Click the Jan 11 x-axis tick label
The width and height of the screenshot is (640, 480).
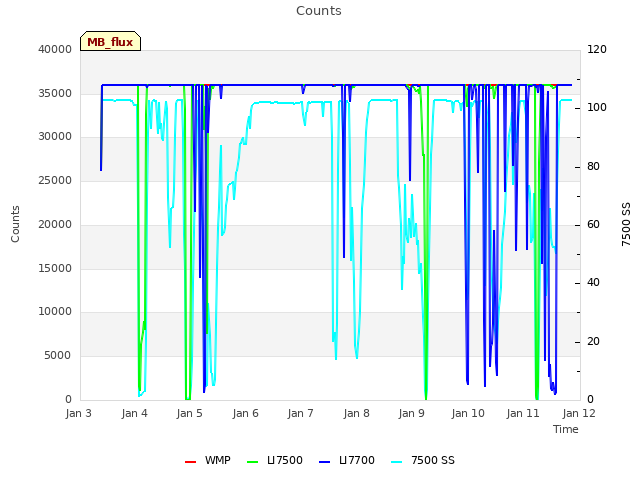click(523, 413)
